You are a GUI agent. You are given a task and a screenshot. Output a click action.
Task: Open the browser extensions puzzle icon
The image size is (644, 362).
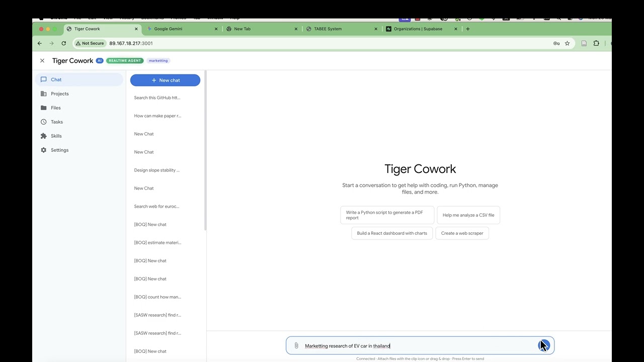pos(596,43)
